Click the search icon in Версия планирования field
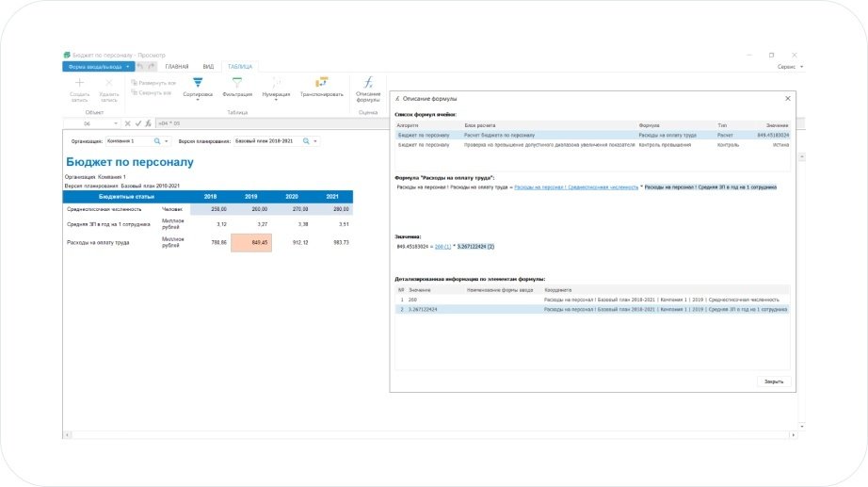 pos(306,141)
